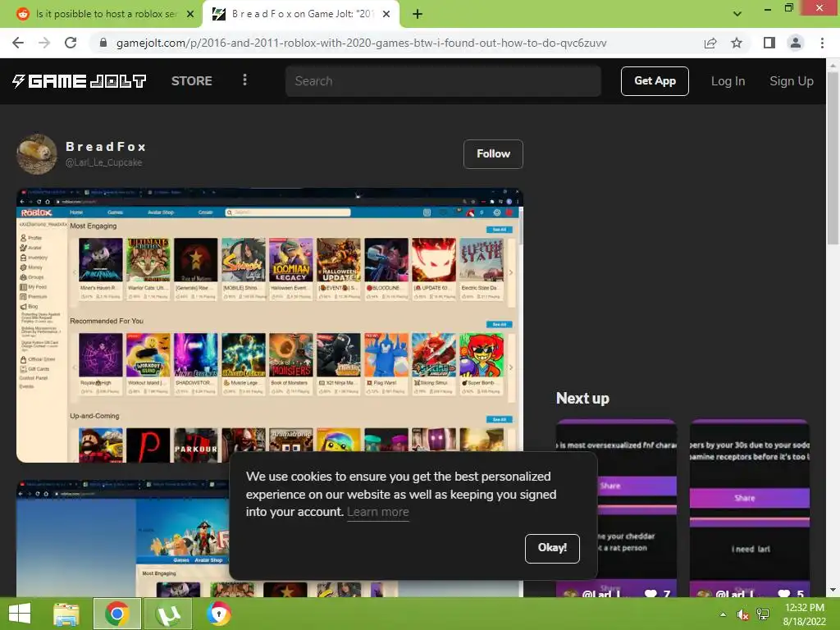This screenshot has height=630, width=840.
Task: Bookmark this tab with the star icon
Action: click(737, 43)
